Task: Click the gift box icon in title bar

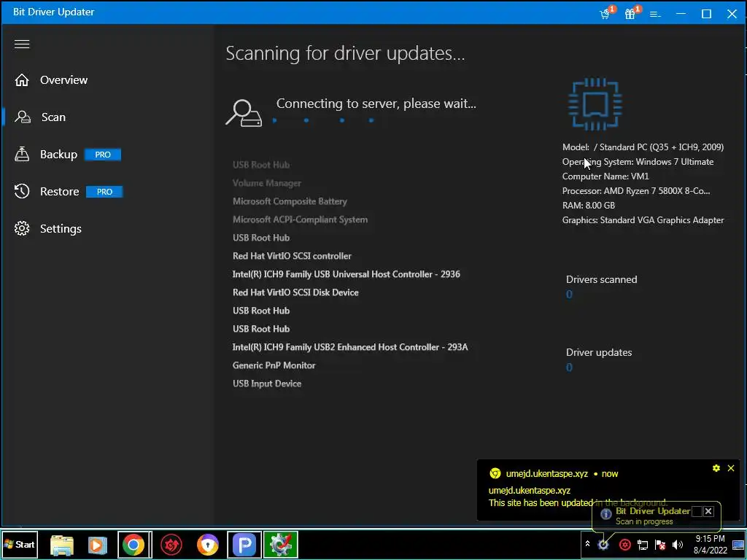Action: click(631, 13)
